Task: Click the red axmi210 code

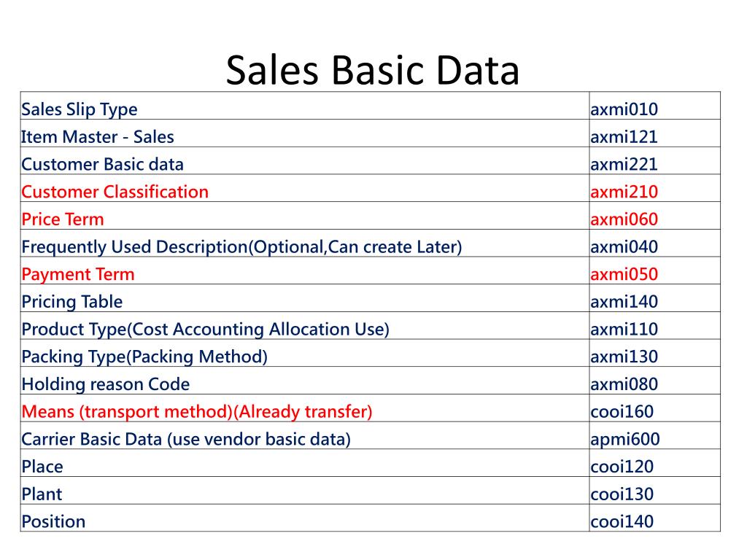Action: pos(624,192)
